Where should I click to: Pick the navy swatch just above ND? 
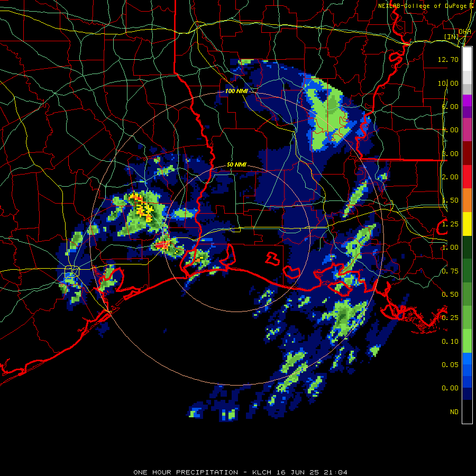pyautogui.click(x=467, y=394)
